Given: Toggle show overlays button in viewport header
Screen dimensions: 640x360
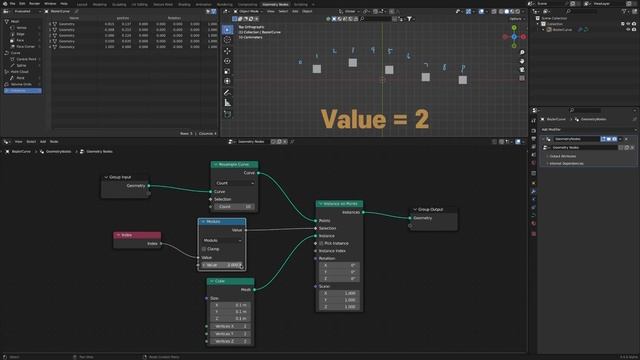Looking at the screenshot, I should pos(481,11).
